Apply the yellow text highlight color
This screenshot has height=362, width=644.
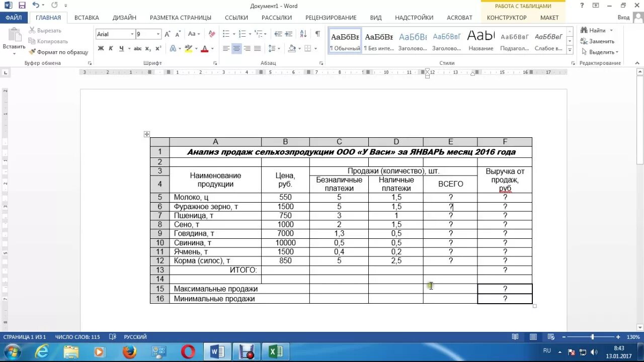[188, 49]
